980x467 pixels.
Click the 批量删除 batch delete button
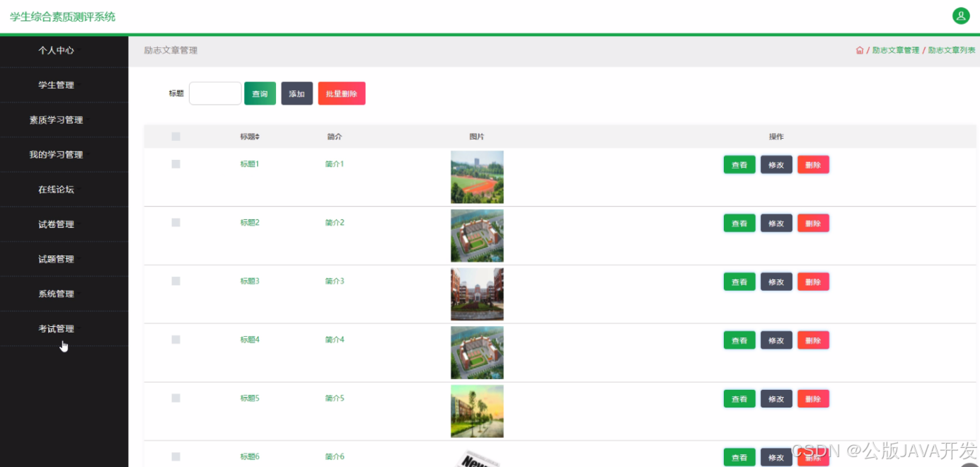tap(342, 93)
